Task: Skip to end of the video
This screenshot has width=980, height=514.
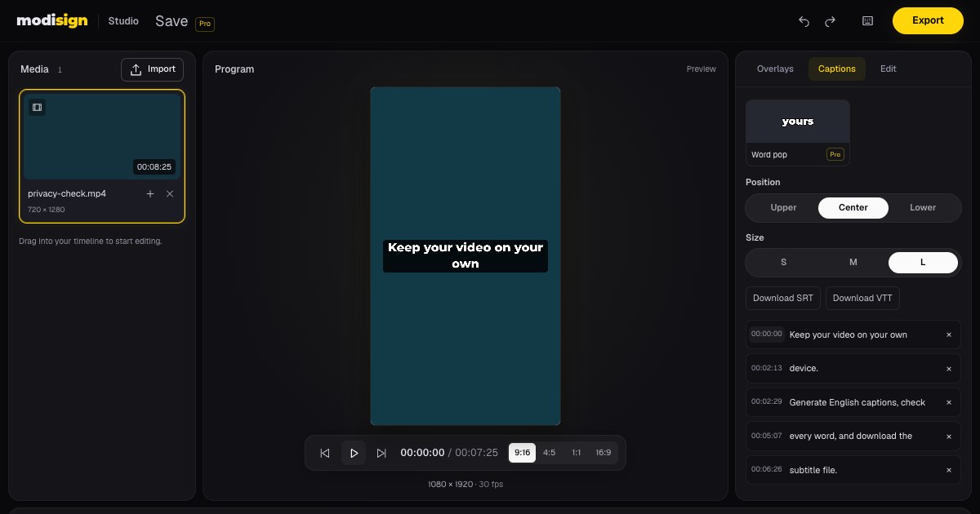Action: [x=381, y=453]
